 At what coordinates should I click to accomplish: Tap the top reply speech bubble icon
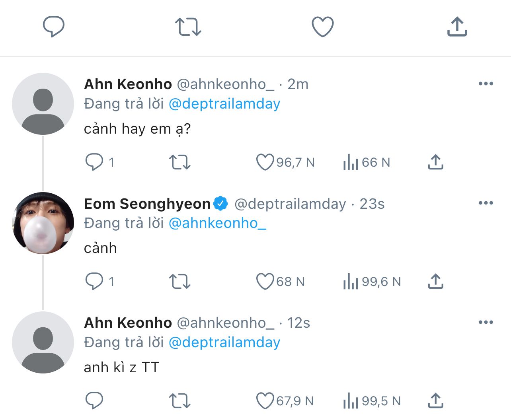pyautogui.click(x=53, y=27)
